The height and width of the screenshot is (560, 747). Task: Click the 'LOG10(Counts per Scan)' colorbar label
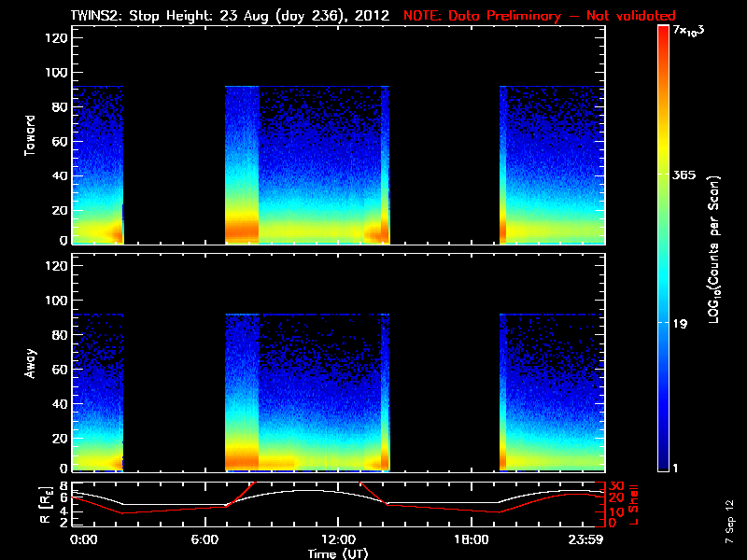[714, 250]
